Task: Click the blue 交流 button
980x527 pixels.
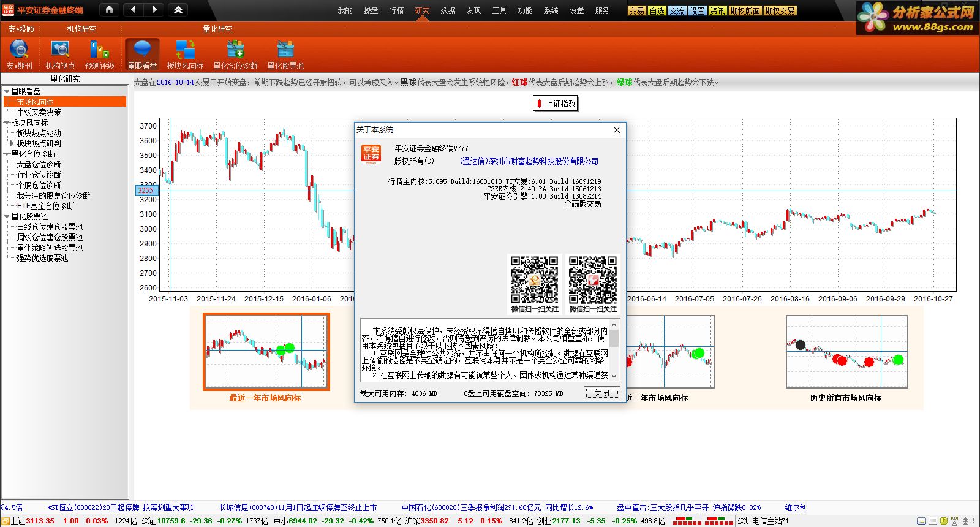Action: click(677, 10)
